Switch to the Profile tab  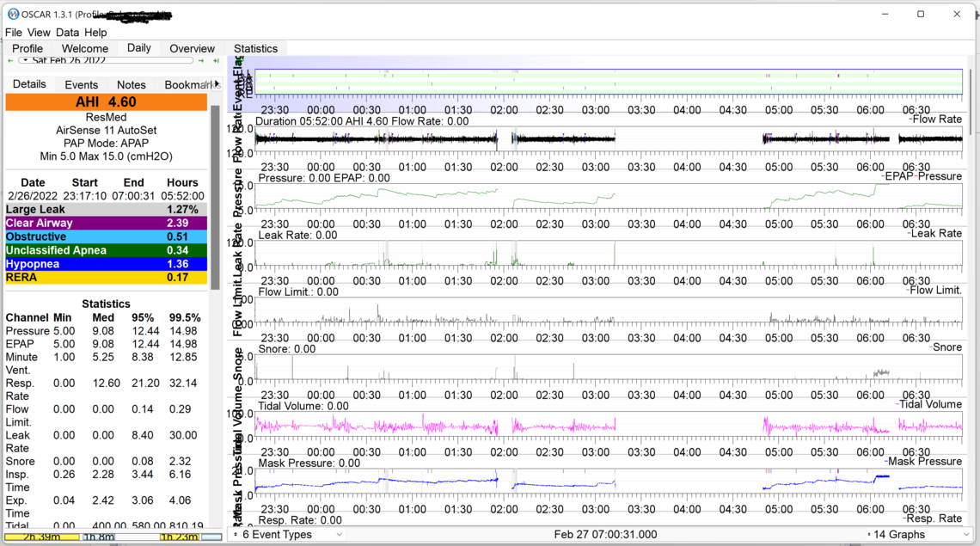click(x=28, y=49)
